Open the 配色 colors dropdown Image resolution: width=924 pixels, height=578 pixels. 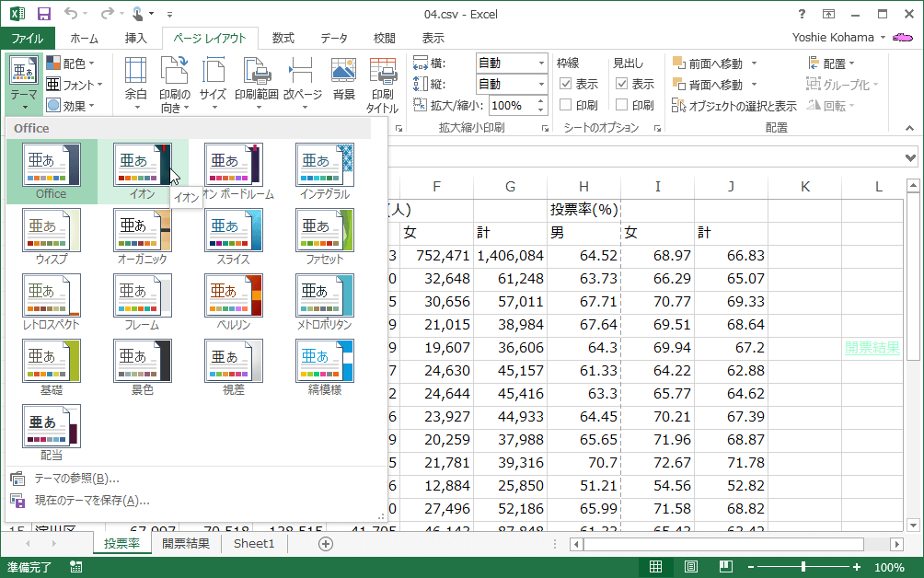tap(70, 63)
